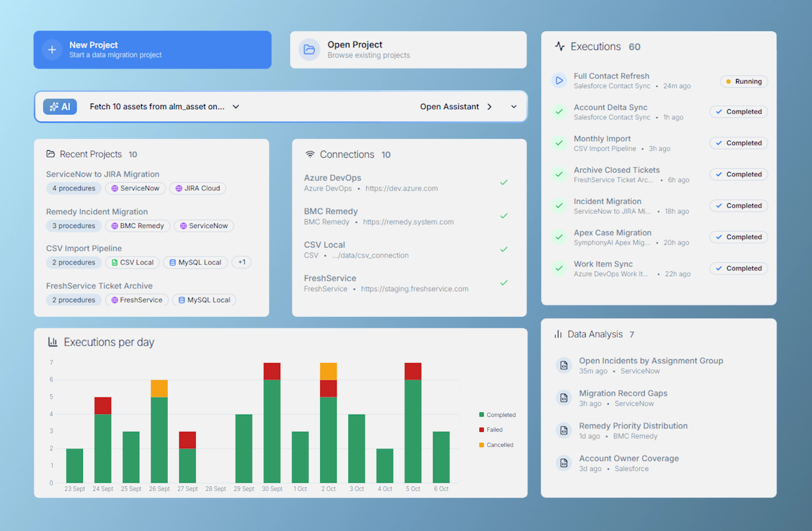
Task: Click the green check icon beside Monthly Import
Action: point(559,143)
